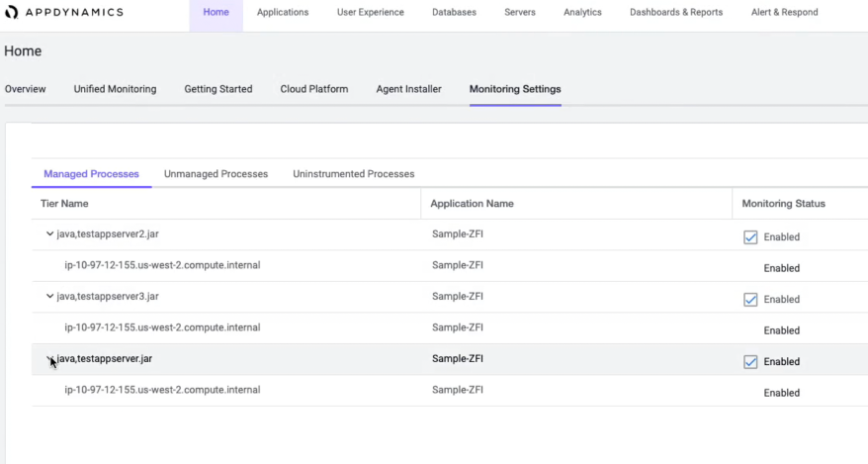Screen dimensions: 868x464
Task: Select the Monitoring Settings tab
Action: (515, 89)
